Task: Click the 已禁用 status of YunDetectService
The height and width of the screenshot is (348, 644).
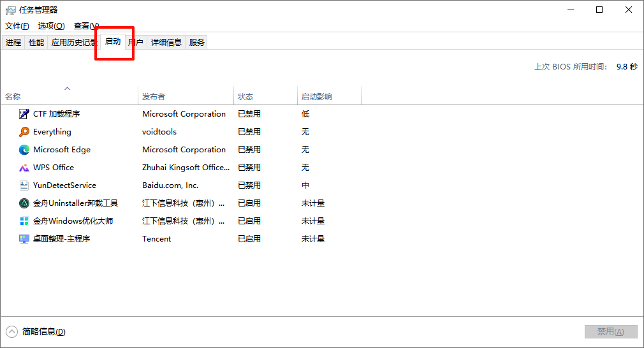Action: 249,185
